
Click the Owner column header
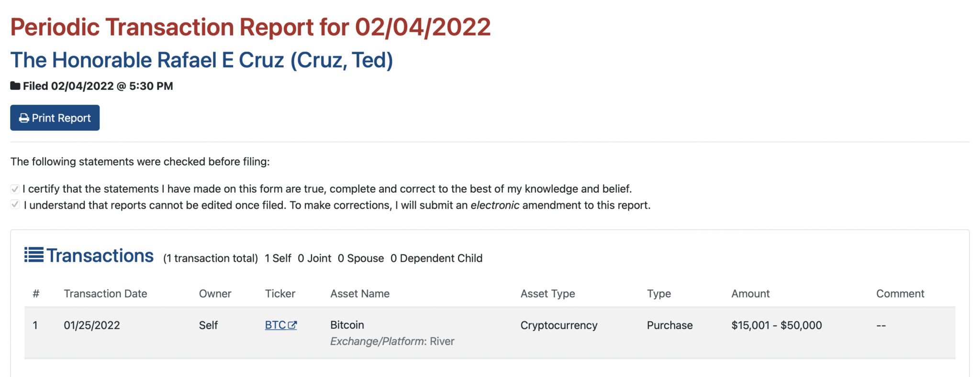point(215,294)
